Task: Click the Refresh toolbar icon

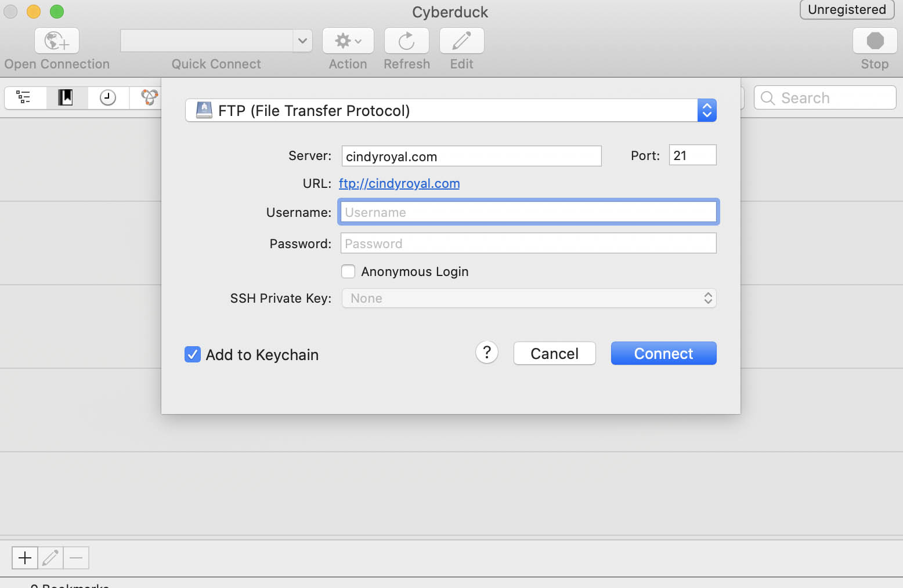Action: 407,41
